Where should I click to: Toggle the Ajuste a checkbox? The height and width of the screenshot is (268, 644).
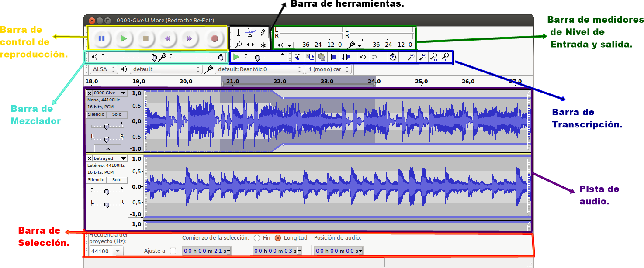tap(173, 251)
